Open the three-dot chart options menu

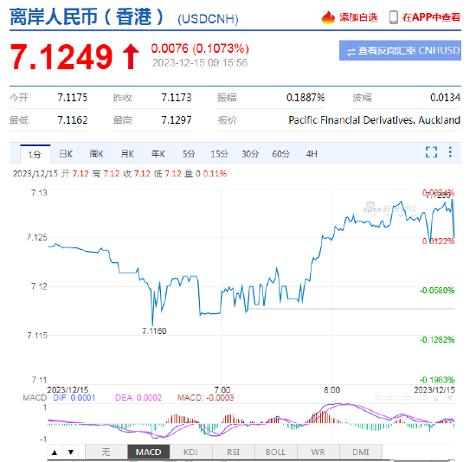coord(450,152)
